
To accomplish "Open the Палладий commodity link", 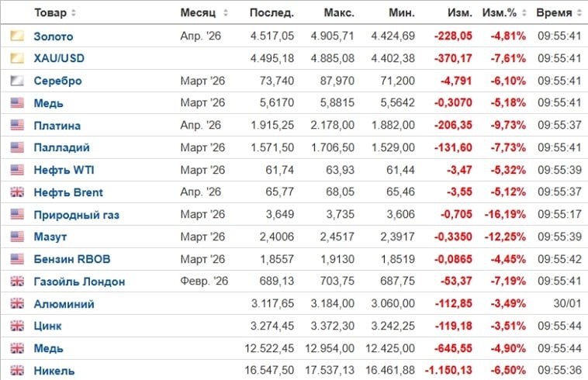I will (61, 147).
